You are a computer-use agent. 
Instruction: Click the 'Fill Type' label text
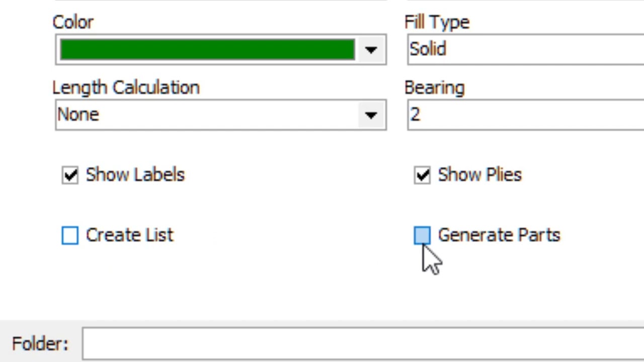pos(437,22)
